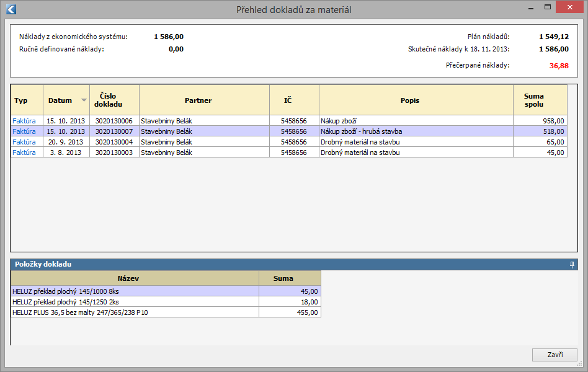The width and height of the screenshot is (588, 372).
Task: Open Faktúra link for document 3020130004
Action: coord(24,142)
